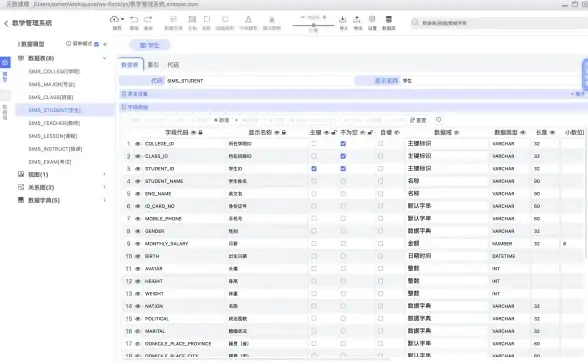The height and width of the screenshot is (363, 588).
Task: Click the display name field 学生
Action: pyautogui.click(x=490, y=81)
